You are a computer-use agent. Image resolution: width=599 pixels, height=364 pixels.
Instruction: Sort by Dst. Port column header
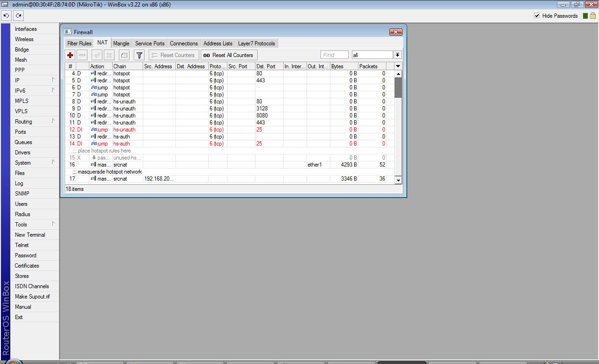coord(269,66)
